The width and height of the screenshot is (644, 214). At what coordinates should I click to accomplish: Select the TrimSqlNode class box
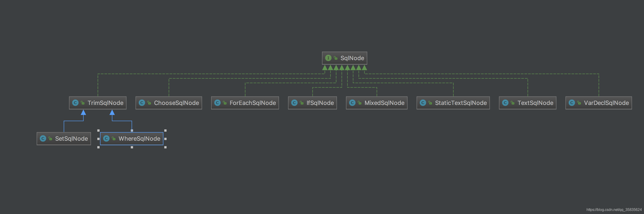point(98,103)
